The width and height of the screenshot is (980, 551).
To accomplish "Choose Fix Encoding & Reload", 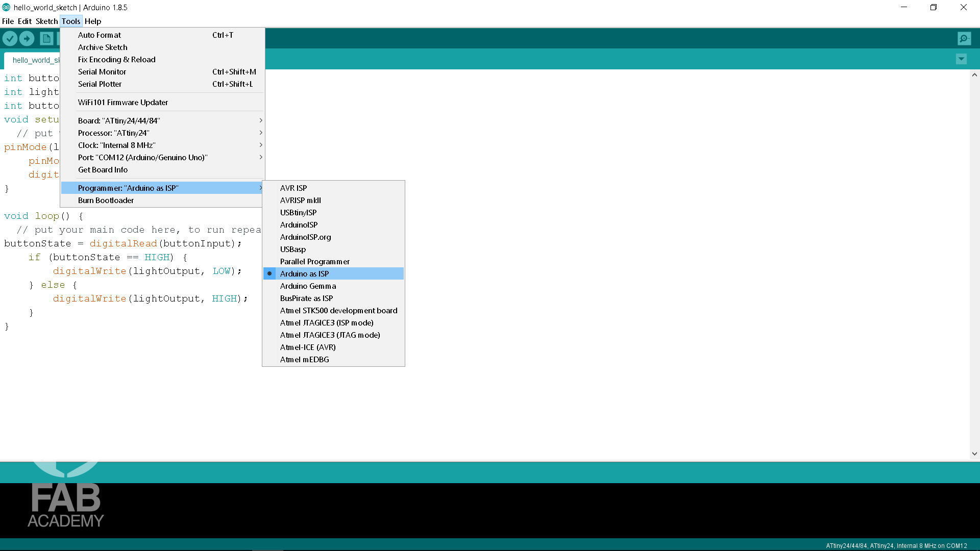I will tap(163, 60).
